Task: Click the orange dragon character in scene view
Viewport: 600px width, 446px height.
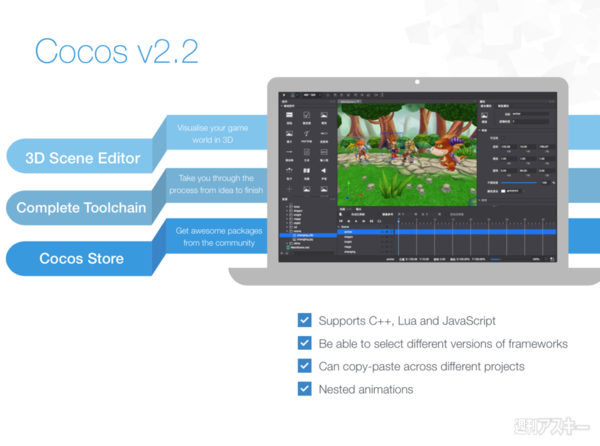Action: coord(447,152)
